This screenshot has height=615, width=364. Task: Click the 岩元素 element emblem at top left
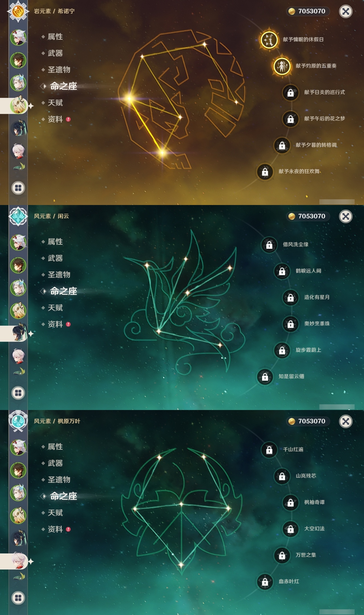pyautogui.click(x=18, y=11)
